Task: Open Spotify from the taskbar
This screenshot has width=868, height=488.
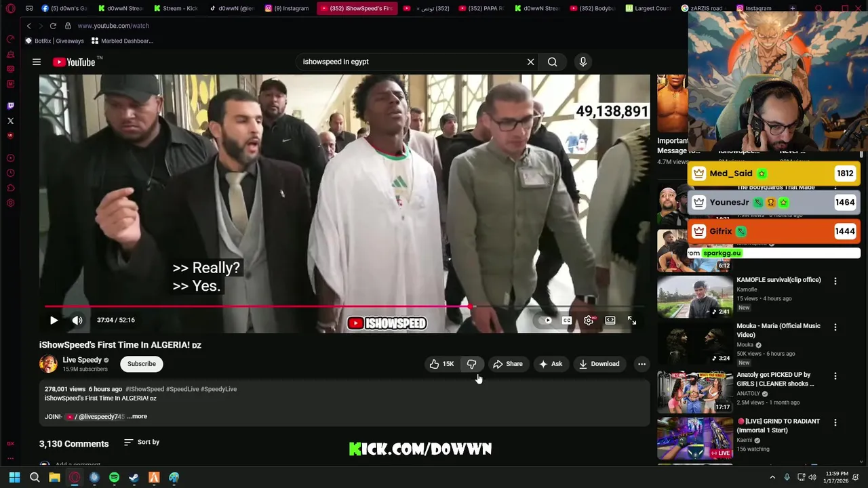Action: coord(114,477)
